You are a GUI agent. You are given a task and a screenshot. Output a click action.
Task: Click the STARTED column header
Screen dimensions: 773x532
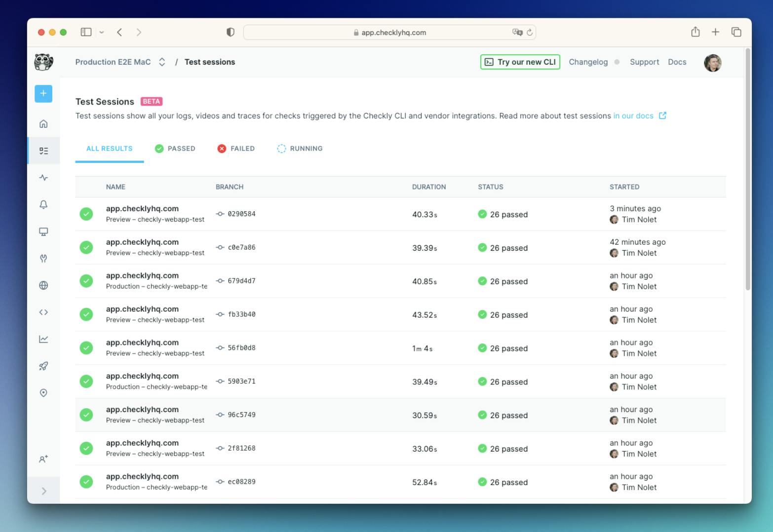[x=624, y=187]
